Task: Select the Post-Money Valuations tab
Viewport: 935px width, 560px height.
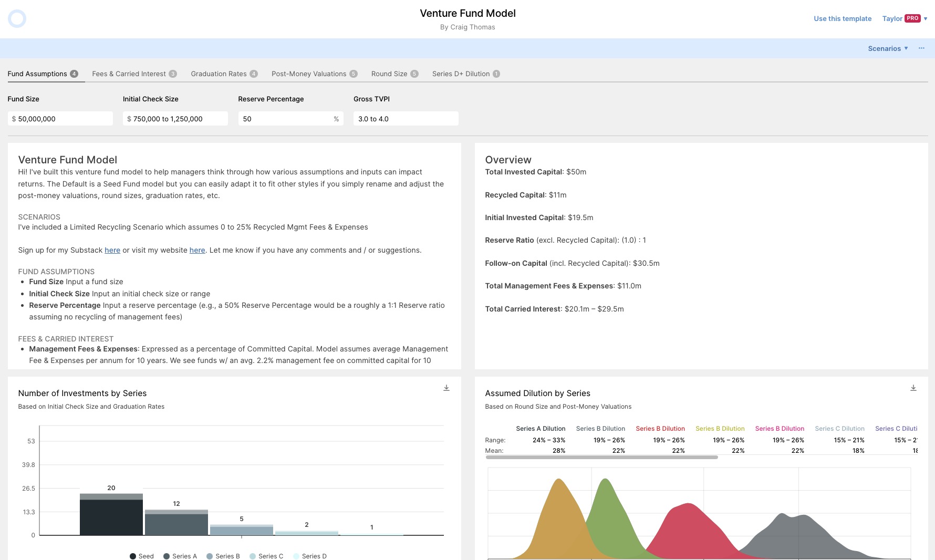Action: click(x=314, y=74)
